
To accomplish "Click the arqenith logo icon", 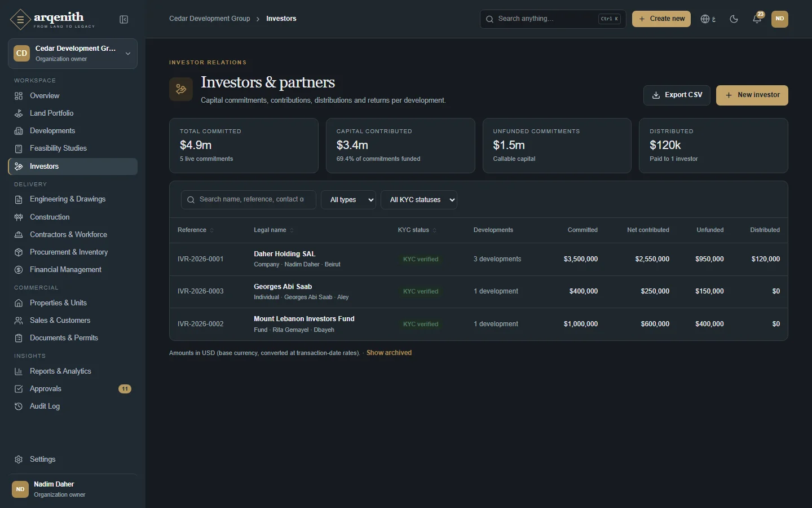I will (20, 19).
